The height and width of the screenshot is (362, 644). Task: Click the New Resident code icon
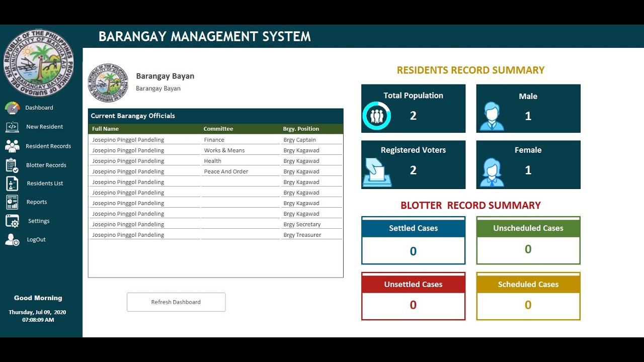pos(12,127)
